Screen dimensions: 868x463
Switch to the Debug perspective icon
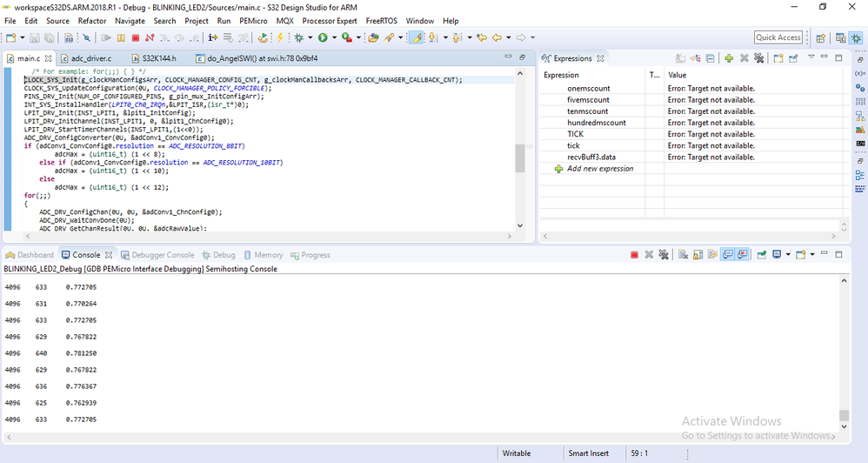pos(857,37)
